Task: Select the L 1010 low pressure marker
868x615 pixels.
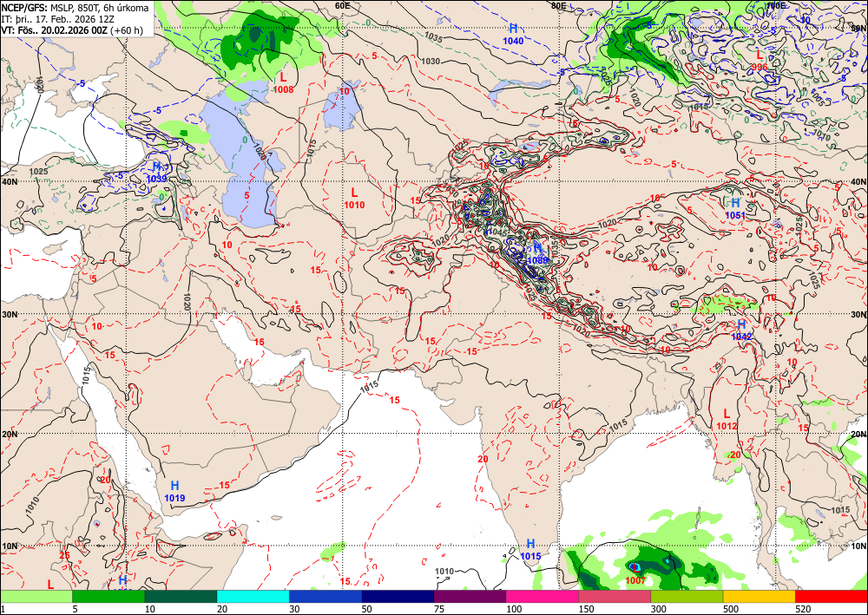Action: click(354, 198)
